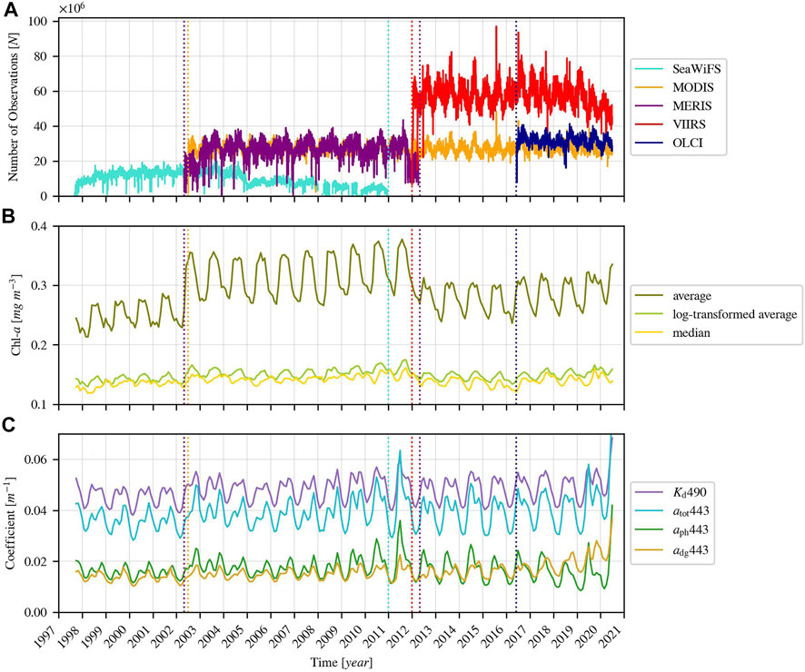Click the aph443 green legend line
The width and height of the screenshot is (805, 672).
coord(648,529)
